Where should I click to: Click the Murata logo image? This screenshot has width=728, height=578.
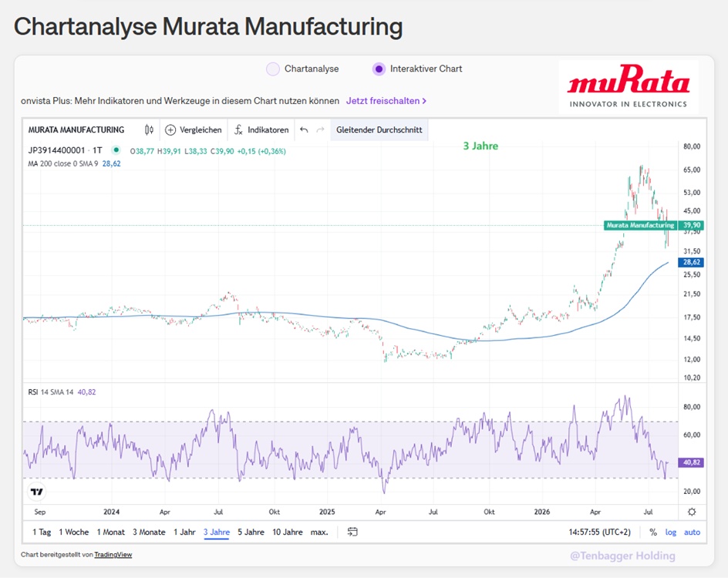coord(629,87)
